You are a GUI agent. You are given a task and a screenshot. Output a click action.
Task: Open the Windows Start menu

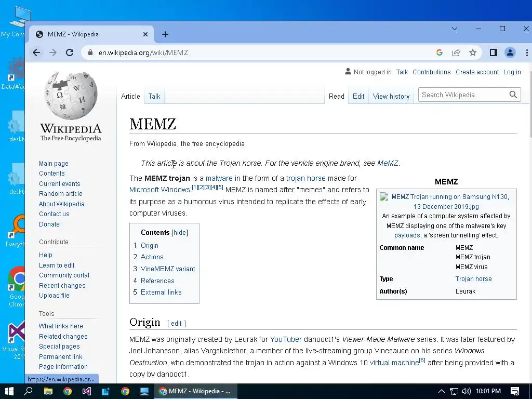(9, 391)
